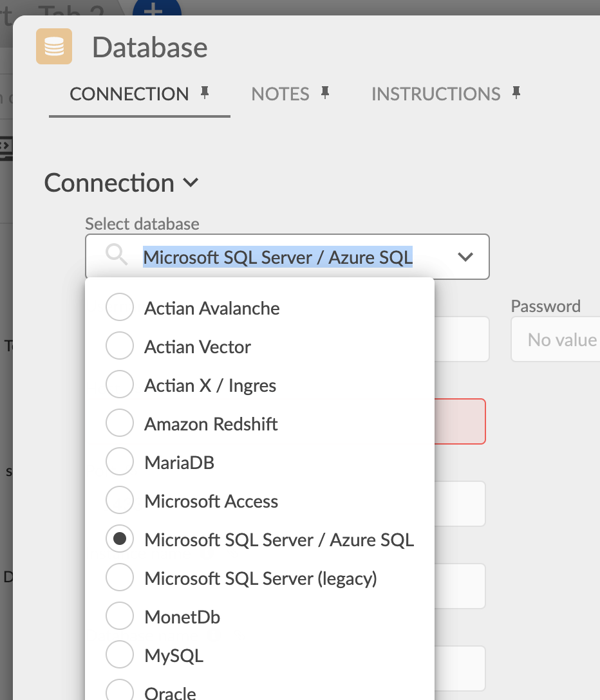
Task: Click the red highlighted required field
Action: pos(460,421)
